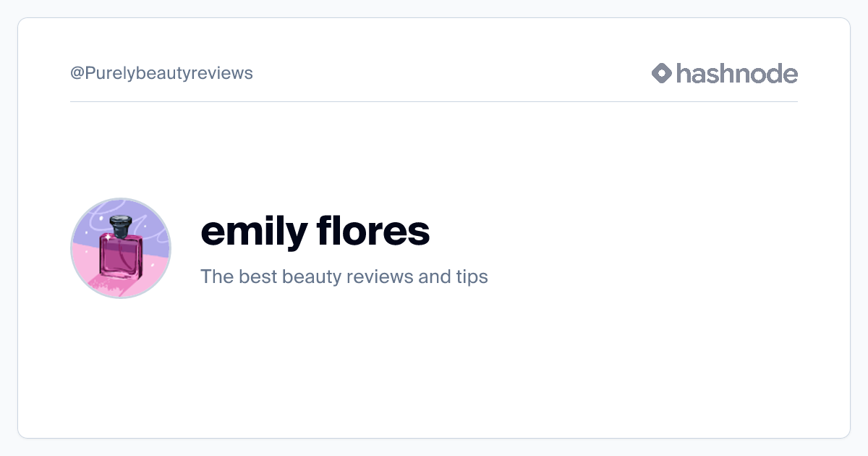868x456 pixels.
Task: Click the "@" symbol in the handle
Action: click(x=76, y=73)
